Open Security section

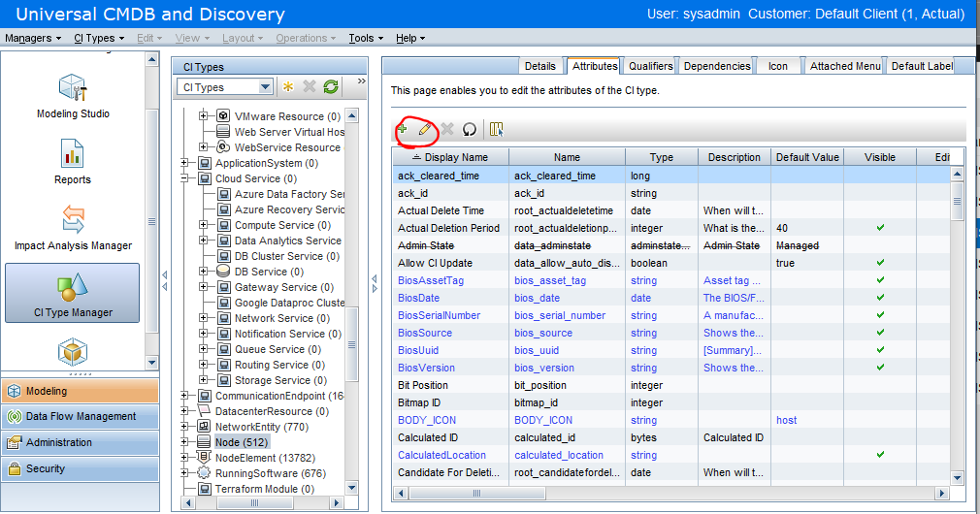click(80, 468)
